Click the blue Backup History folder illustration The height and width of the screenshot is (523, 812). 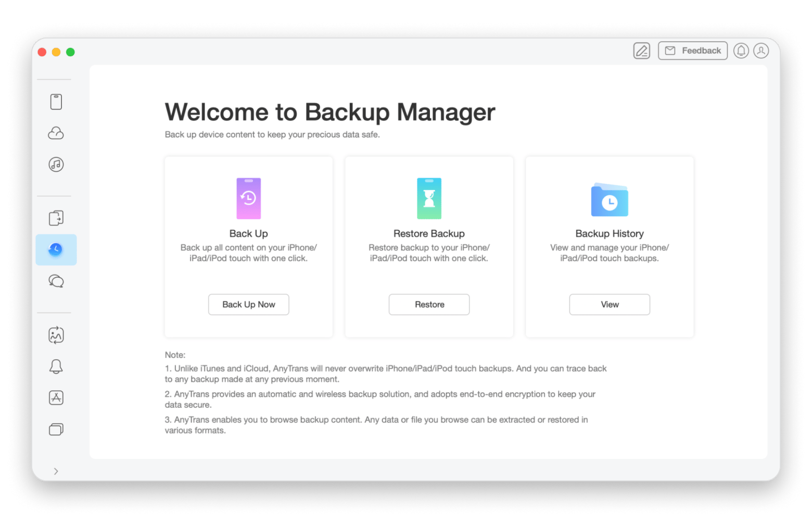(x=610, y=200)
